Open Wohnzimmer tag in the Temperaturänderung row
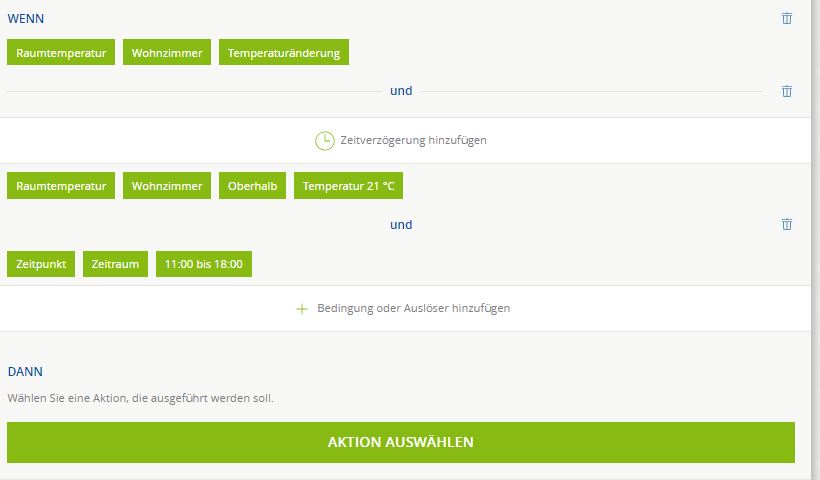820x480 pixels. pyautogui.click(x=167, y=53)
